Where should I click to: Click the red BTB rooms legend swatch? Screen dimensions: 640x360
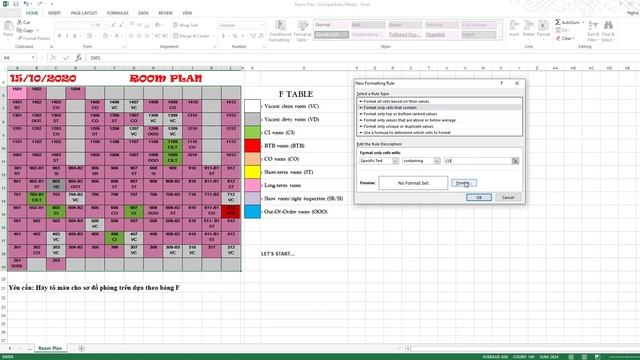pos(252,145)
